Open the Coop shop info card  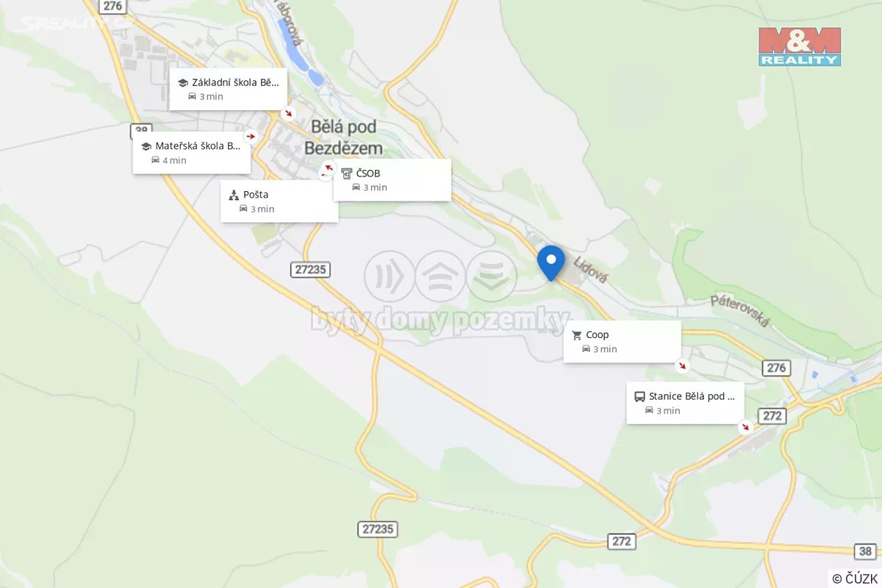[622, 341]
